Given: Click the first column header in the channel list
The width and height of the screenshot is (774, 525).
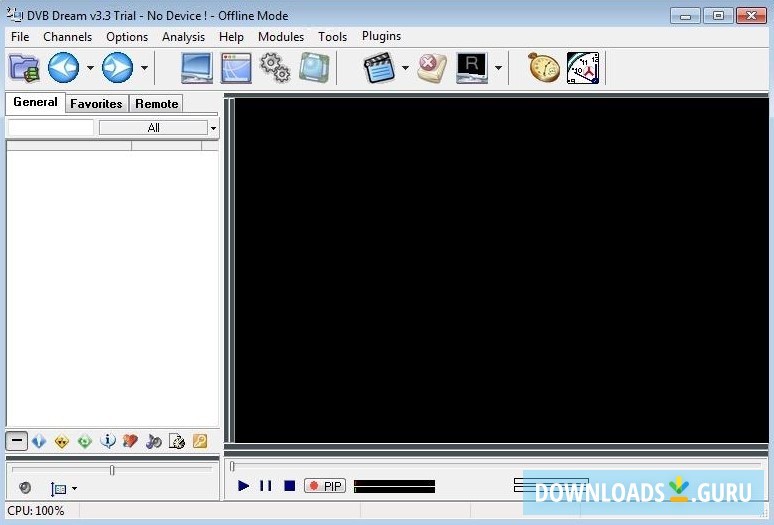Looking at the screenshot, I should click(69, 146).
